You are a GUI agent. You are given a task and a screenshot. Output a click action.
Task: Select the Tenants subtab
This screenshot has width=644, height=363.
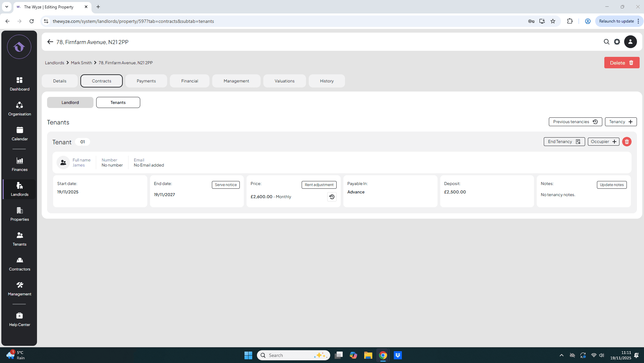(x=118, y=103)
